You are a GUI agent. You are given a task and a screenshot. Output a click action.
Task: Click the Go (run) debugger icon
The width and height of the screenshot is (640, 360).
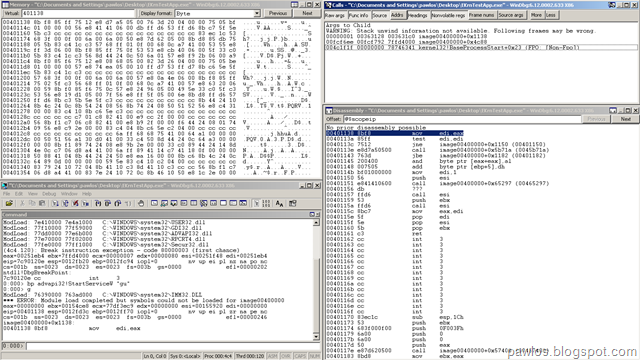coord(55,203)
